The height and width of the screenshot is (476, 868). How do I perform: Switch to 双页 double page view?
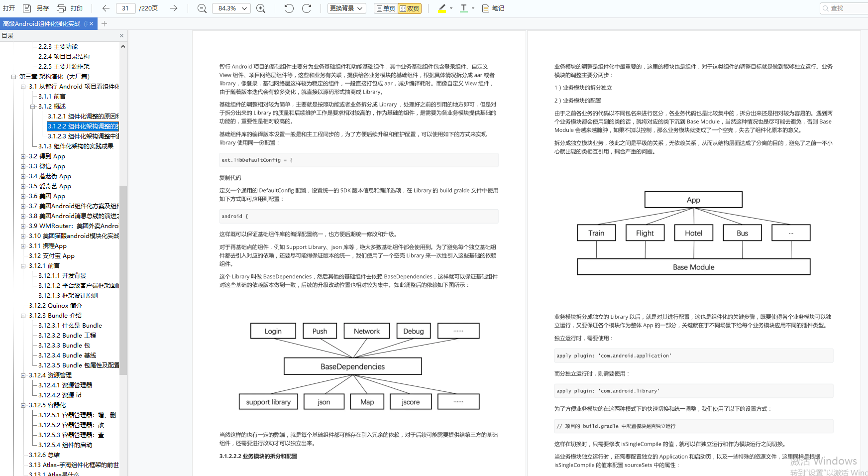pyautogui.click(x=409, y=8)
